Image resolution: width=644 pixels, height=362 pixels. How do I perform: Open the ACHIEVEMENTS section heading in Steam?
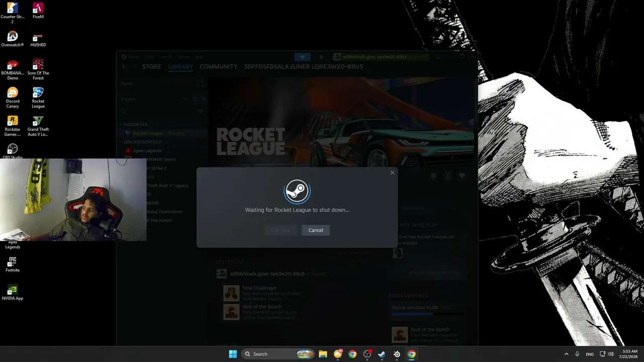pyautogui.click(x=408, y=296)
